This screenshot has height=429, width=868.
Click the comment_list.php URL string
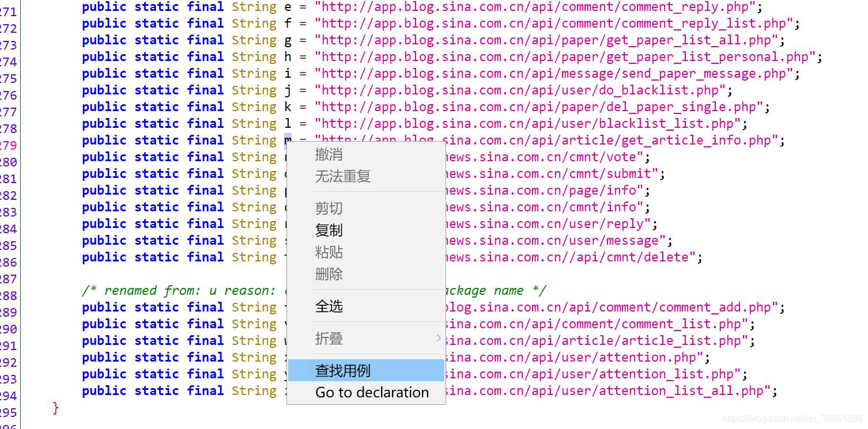tap(597, 325)
